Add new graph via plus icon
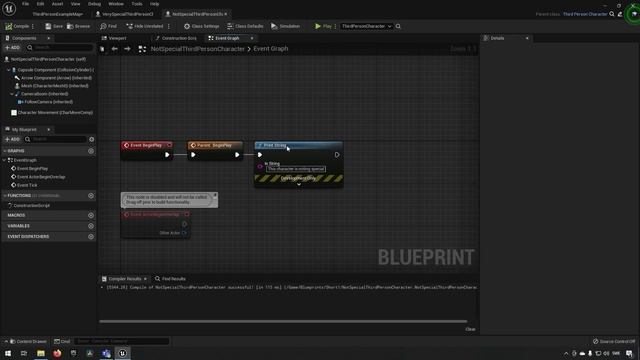Image resolution: width=640 pixels, height=360 pixels. click(91, 151)
